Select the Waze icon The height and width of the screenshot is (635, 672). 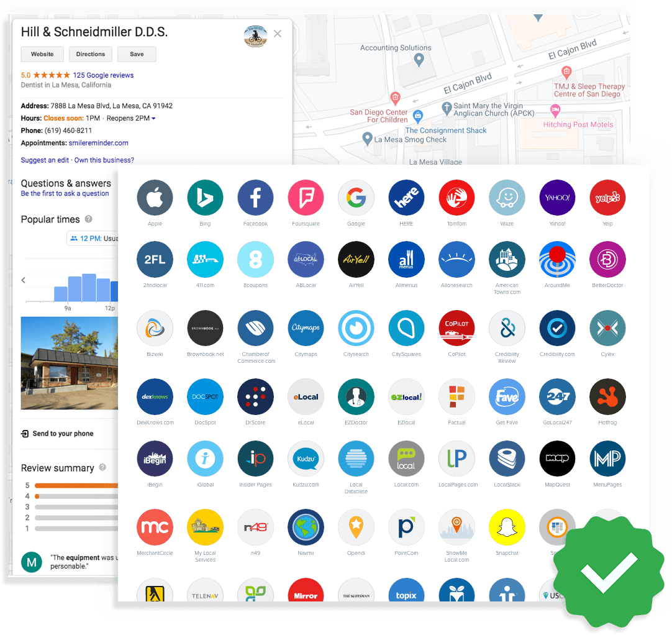point(507,198)
